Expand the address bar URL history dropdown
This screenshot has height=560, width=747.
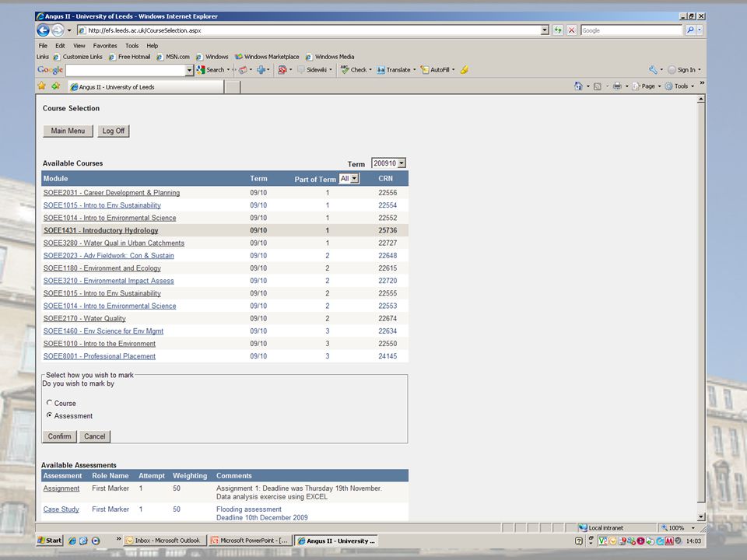pos(545,30)
